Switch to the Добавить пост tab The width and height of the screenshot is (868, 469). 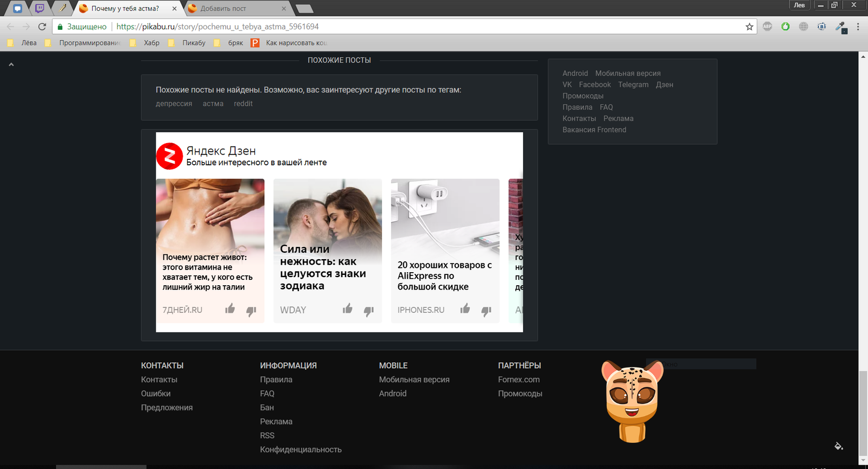223,9
